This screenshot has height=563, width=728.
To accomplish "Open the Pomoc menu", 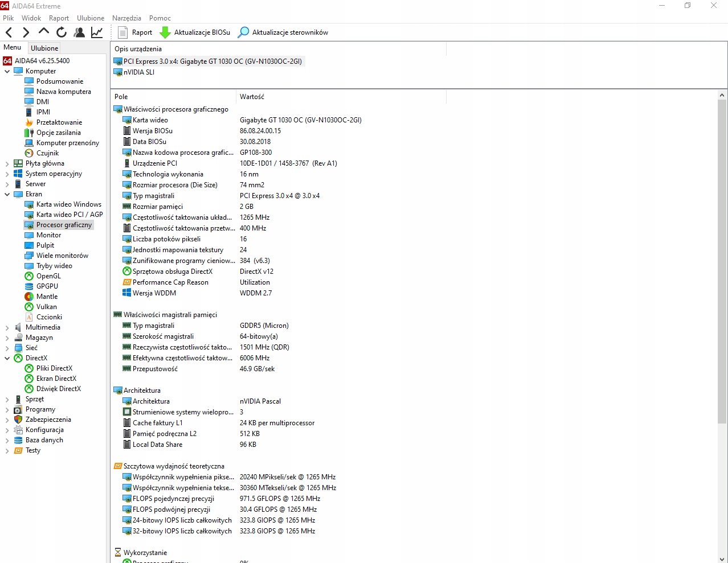I will [x=160, y=18].
